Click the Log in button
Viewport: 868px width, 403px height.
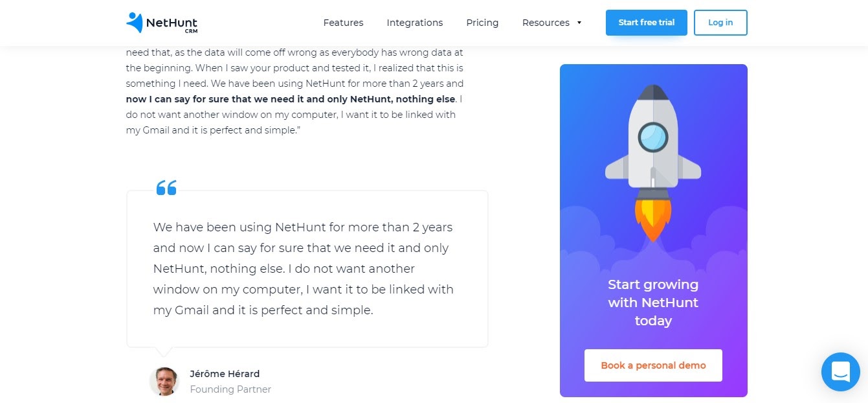(720, 23)
